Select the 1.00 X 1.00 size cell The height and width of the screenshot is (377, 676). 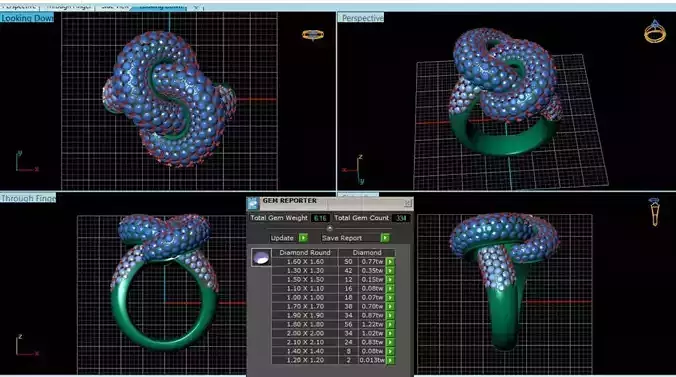click(305, 298)
